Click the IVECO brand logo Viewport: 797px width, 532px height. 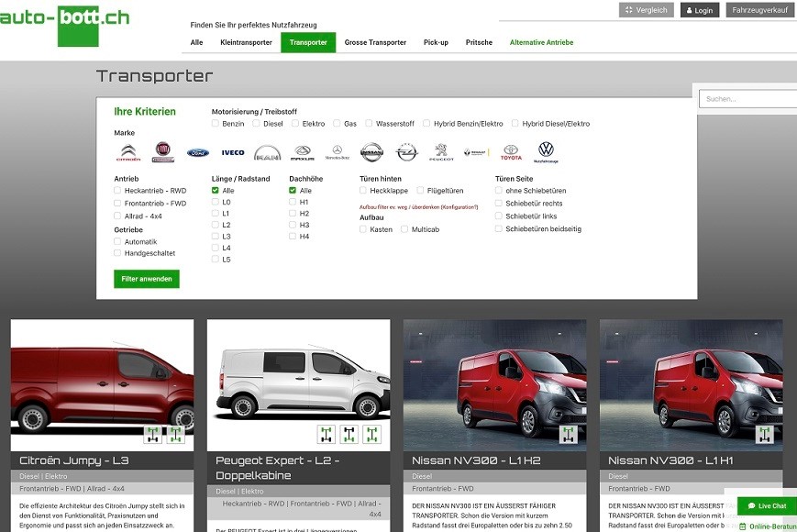(x=233, y=152)
